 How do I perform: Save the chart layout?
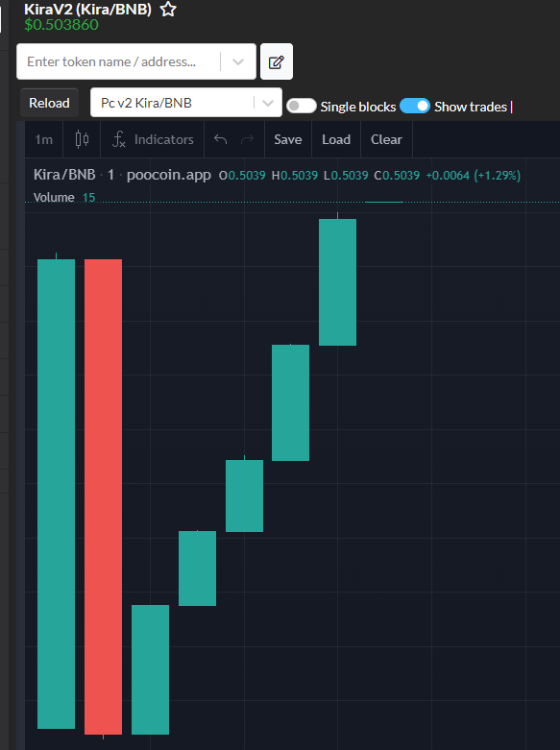pyautogui.click(x=287, y=139)
